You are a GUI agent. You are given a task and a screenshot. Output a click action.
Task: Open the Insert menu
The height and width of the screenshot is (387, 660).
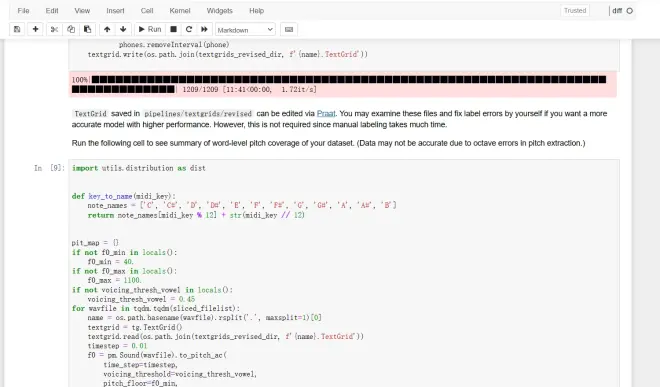[x=115, y=11]
